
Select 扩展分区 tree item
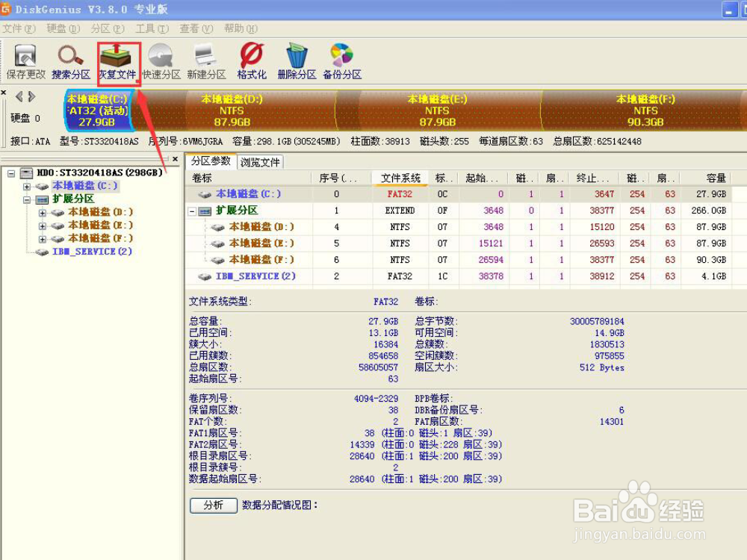(73, 199)
